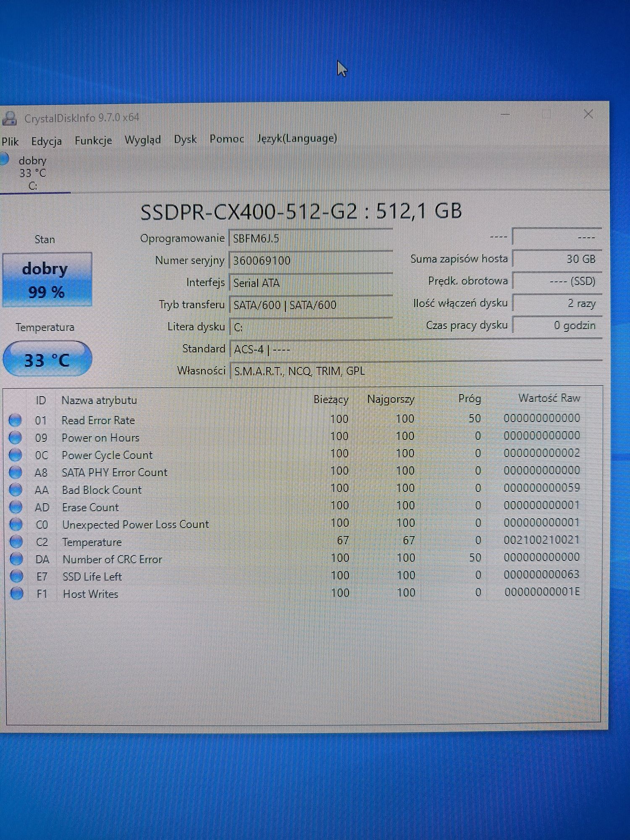Click the status dot for Power Cycle Count
Image resolution: width=630 pixels, height=840 pixels.
(x=16, y=455)
